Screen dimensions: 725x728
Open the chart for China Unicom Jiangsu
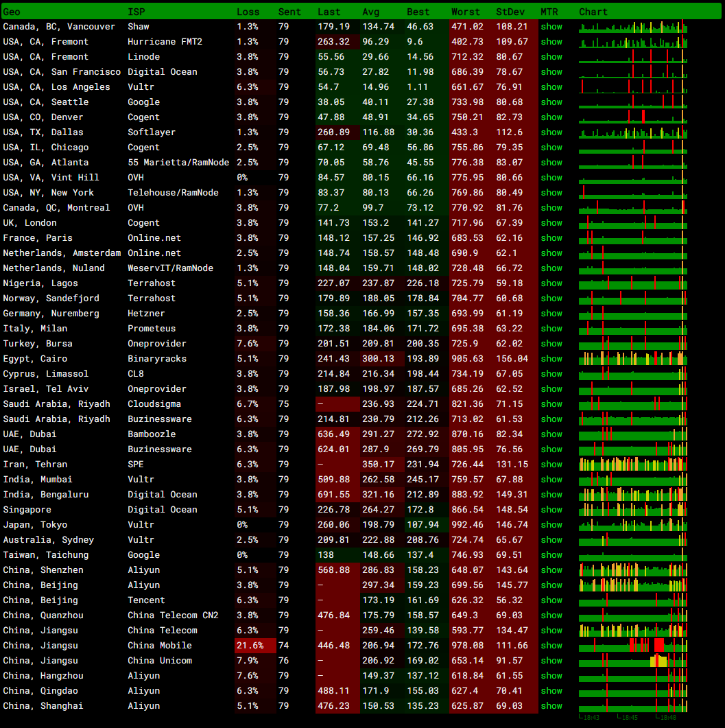click(632, 661)
